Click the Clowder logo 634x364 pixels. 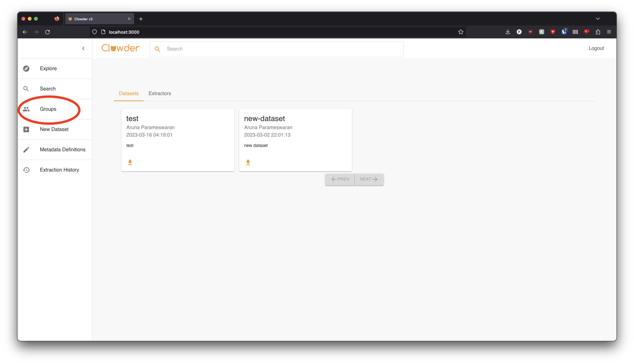click(120, 48)
